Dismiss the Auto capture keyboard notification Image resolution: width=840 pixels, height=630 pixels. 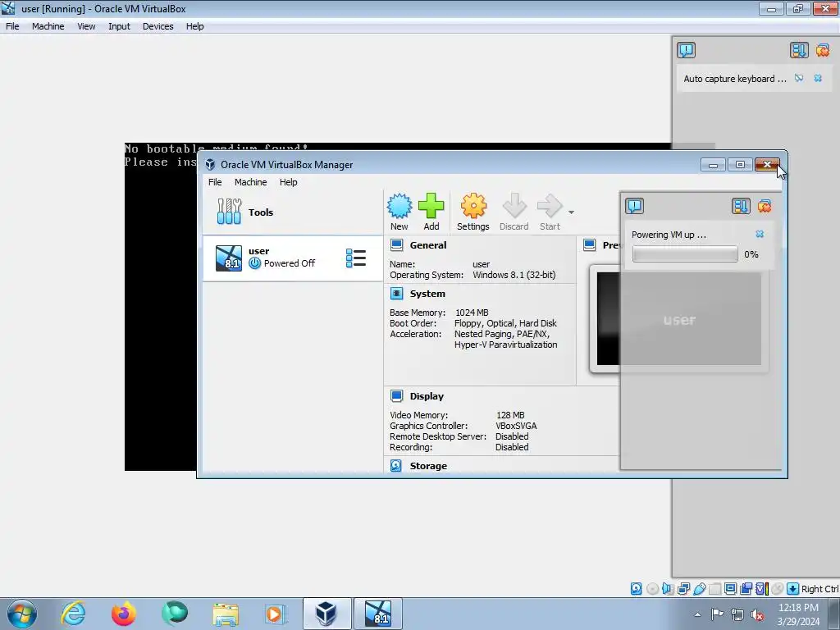tap(818, 78)
